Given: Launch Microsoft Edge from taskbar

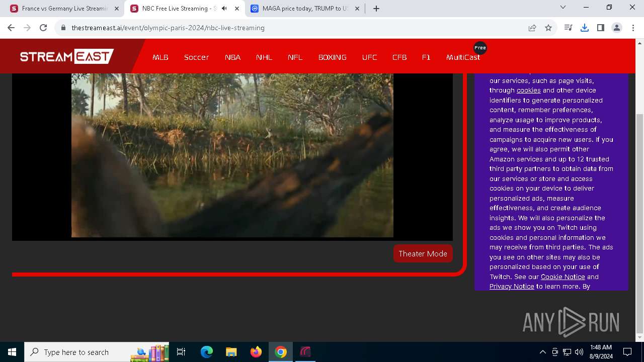Looking at the screenshot, I should (x=207, y=352).
